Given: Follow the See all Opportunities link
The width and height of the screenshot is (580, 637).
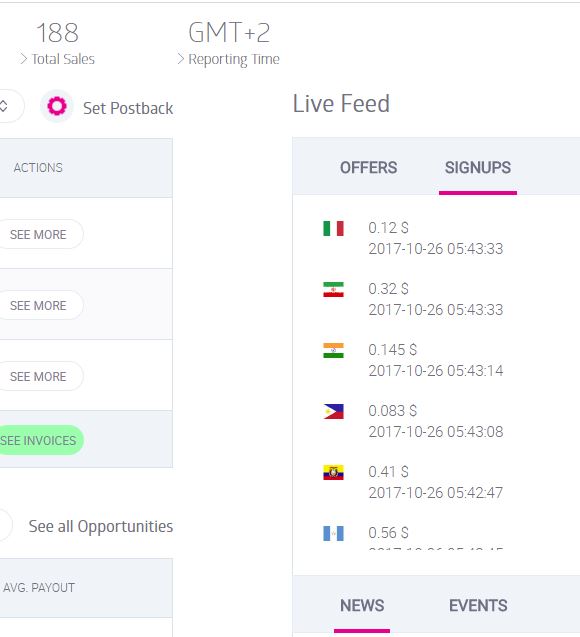Looking at the screenshot, I should (x=101, y=526).
